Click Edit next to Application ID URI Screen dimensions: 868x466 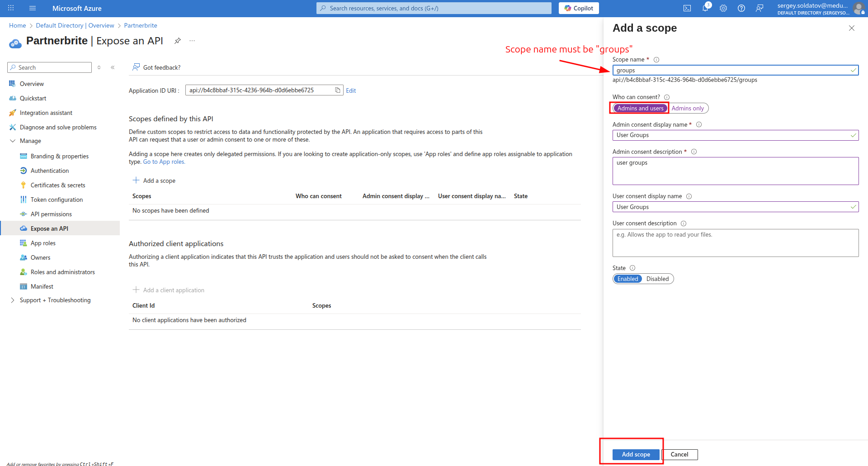pyautogui.click(x=351, y=90)
